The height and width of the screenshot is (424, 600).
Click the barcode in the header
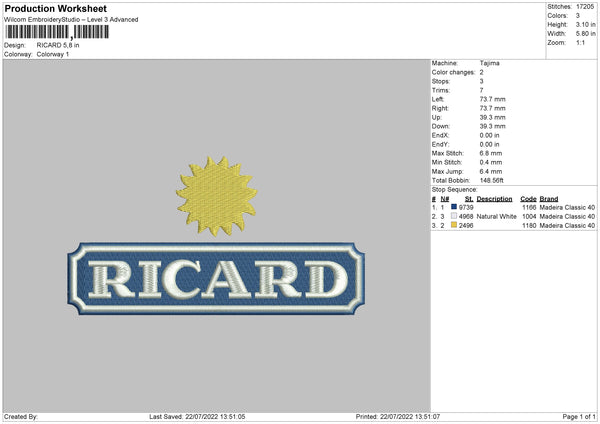pyautogui.click(x=57, y=32)
